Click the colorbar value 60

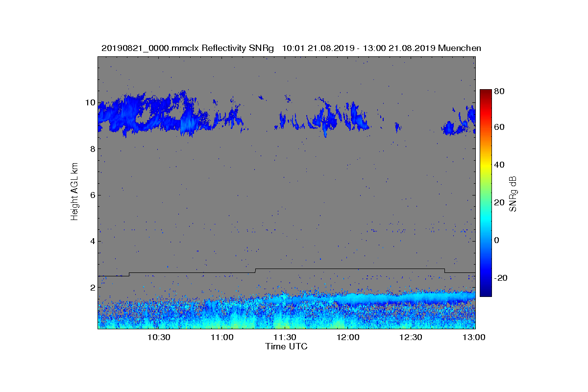(499, 127)
